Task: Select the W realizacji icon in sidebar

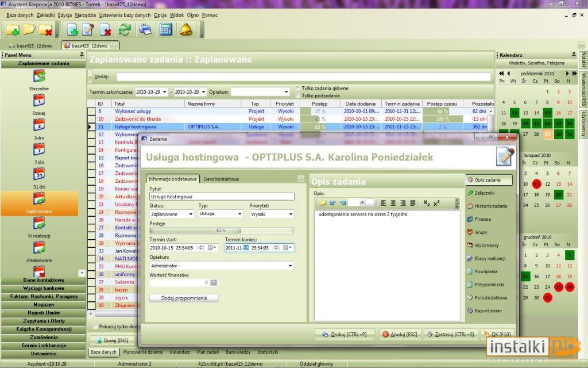Action: [x=39, y=223]
